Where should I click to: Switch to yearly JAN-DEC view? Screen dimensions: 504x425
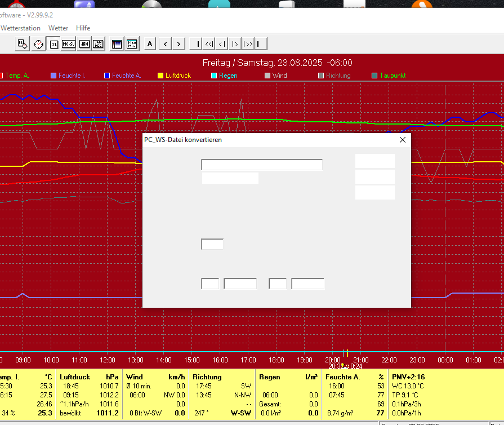click(x=98, y=44)
